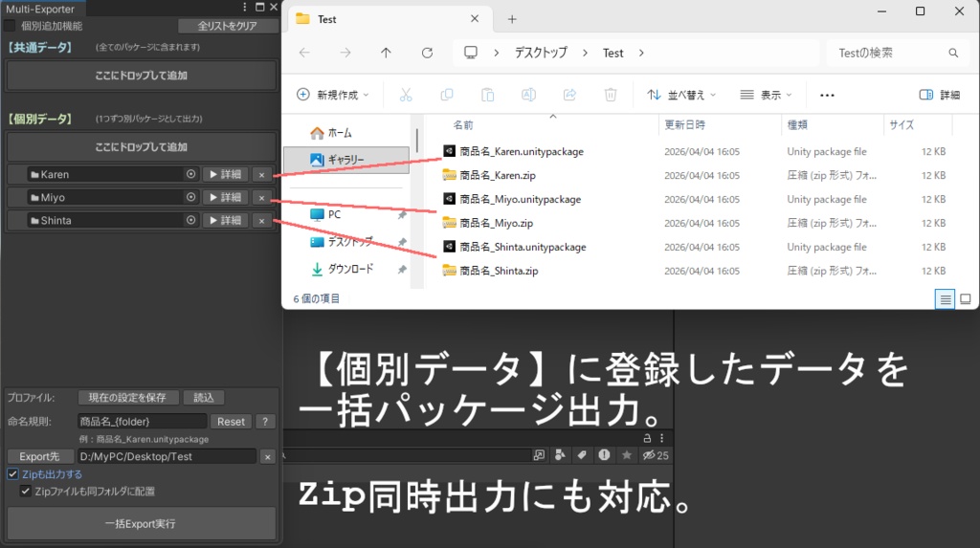The height and width of the screenshot is (548, 980).
Task: Click the Export path field D:/MyPC/Desktop/Test
Action: pyautogui.click(x=166, y=457)
